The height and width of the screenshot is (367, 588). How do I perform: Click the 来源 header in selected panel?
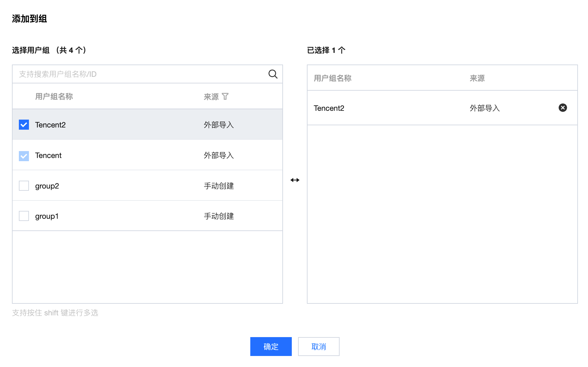[x=477, y=78]
